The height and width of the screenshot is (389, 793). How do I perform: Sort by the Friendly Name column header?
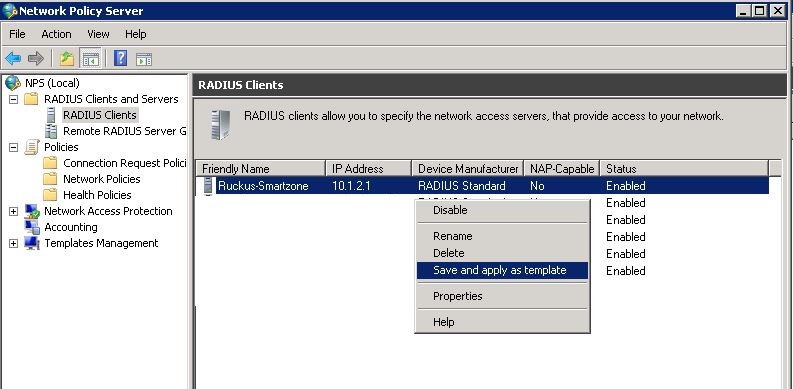pyautogui.click(x=260, y=168)
